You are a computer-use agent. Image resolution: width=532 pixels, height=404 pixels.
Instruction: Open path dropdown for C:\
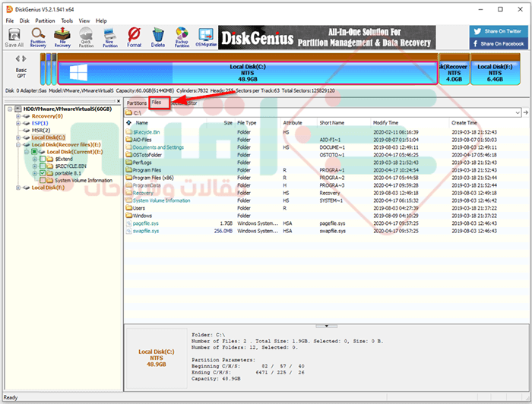[518, 112]
